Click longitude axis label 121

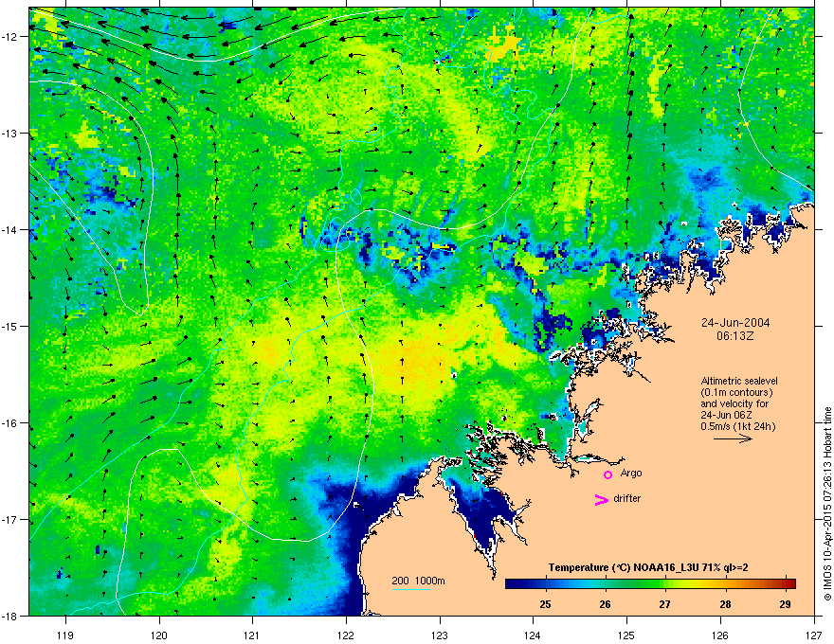click(x=252, y=635)
